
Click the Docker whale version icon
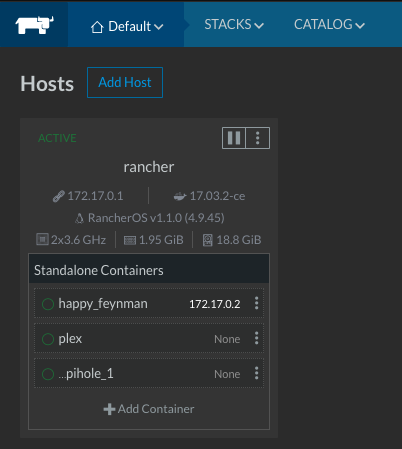pyautogui.click(x=180, y=196)
